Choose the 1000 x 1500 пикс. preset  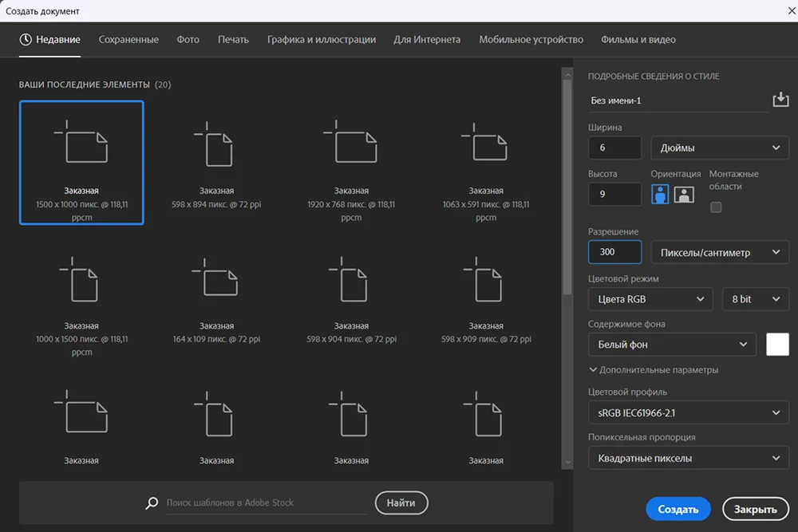point(81,305)
